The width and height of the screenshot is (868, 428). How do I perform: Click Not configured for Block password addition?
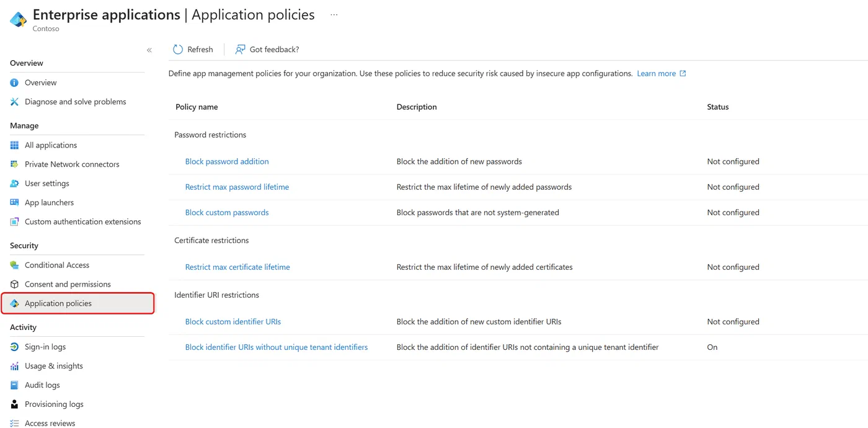click(x=733, y=161)
